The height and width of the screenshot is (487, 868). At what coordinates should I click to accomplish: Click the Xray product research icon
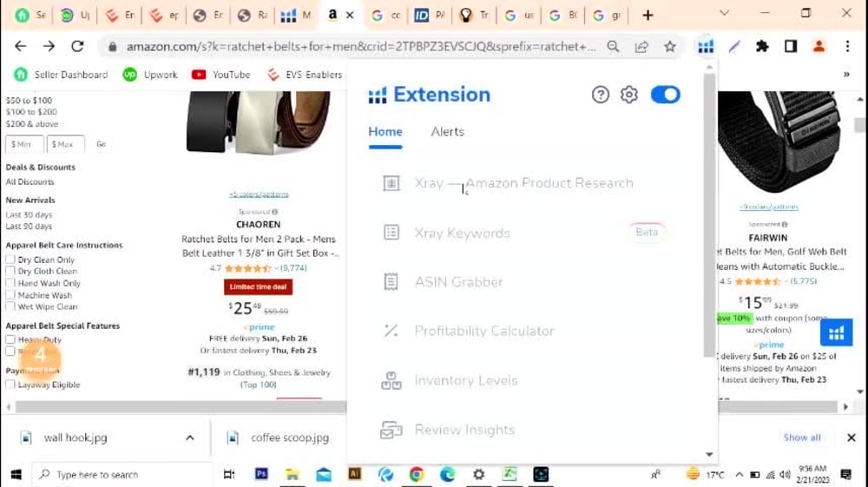[391, 183]
